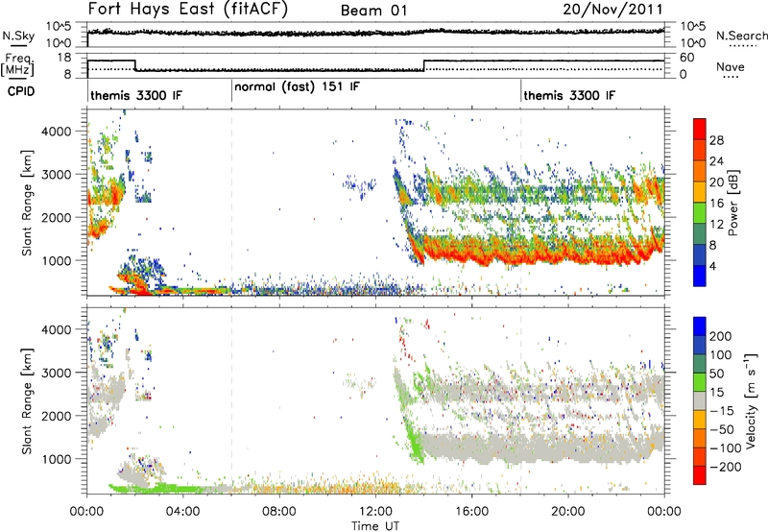Click the 'Velocity [m s-1]' label

(x=751, y=400)
